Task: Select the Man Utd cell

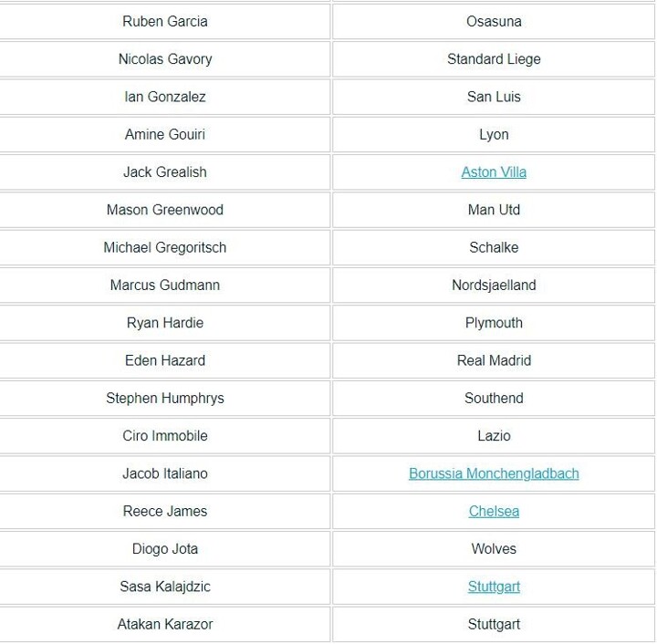Action: [494, 210]
